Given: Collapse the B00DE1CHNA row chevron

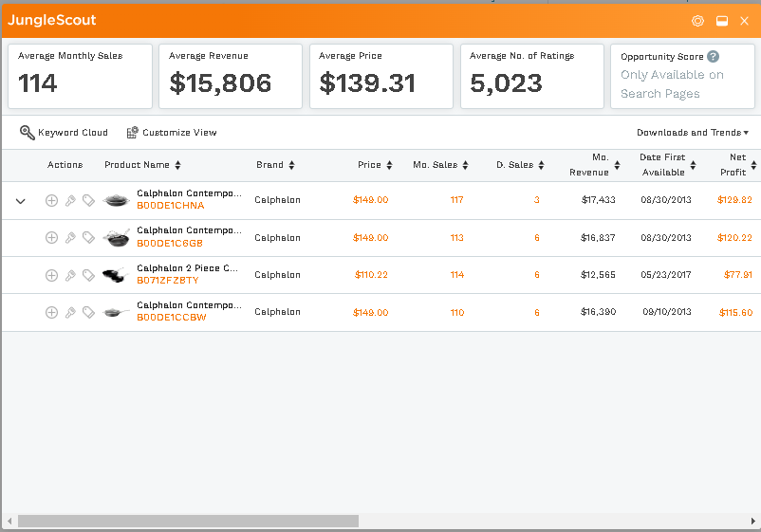Looking at the screenshot, I should pos(20,201).
